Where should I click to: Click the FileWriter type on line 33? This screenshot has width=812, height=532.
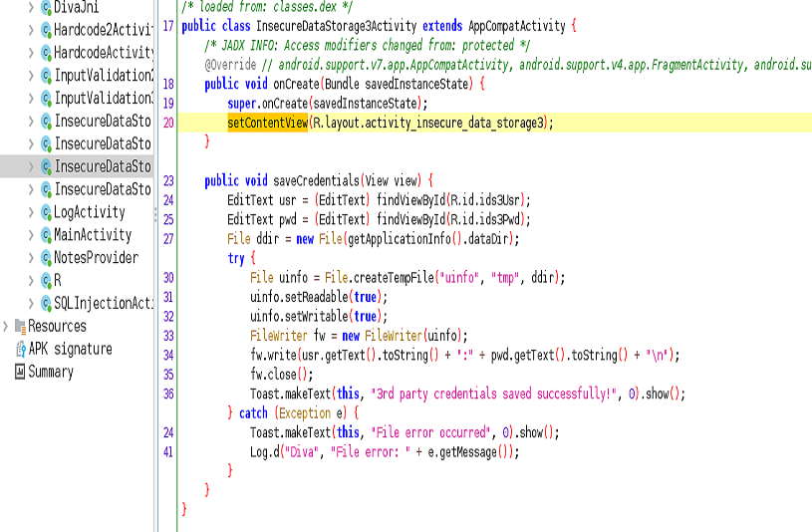coord(279,336)
